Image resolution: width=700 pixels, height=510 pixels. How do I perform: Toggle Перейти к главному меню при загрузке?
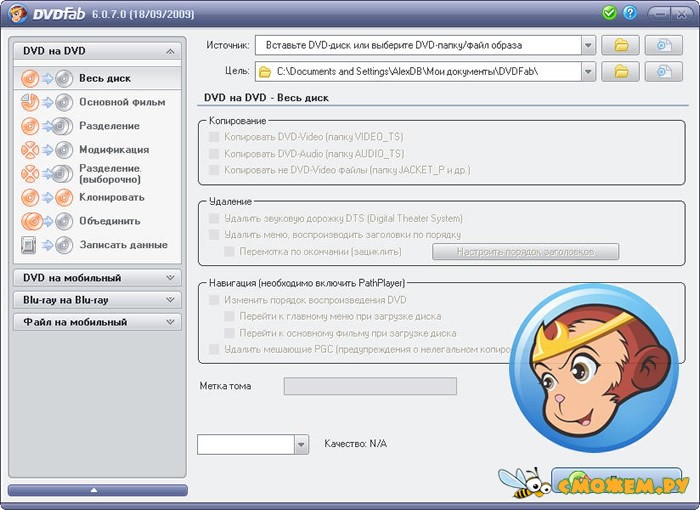point(229,316)
